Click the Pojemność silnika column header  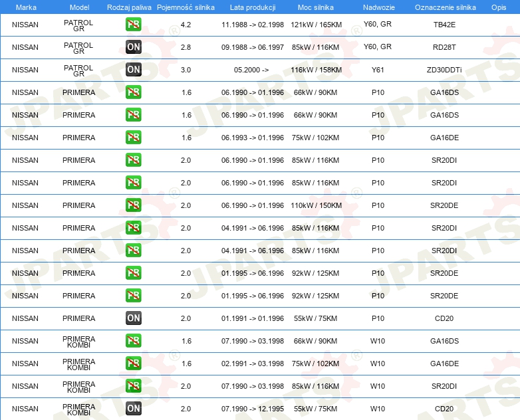tap(186, 7)
